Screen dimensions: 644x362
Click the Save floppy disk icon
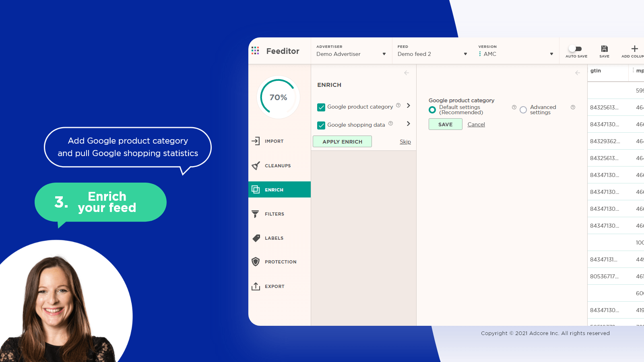coord(604,49)
